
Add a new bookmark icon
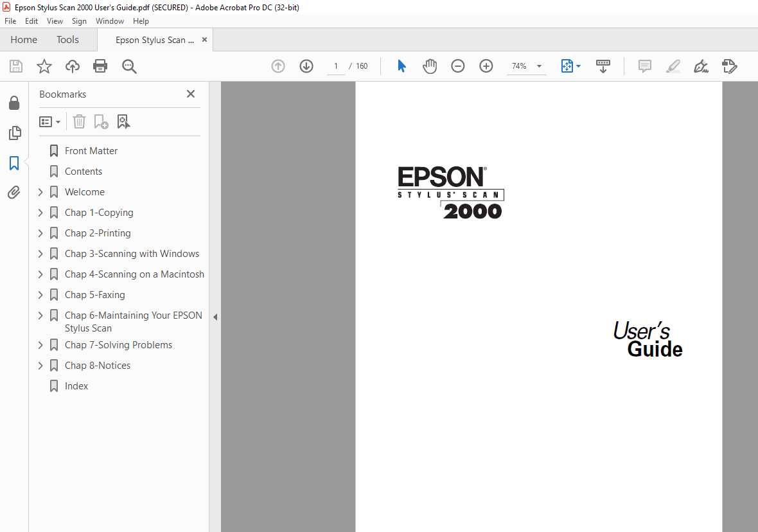tap(101, 121)
